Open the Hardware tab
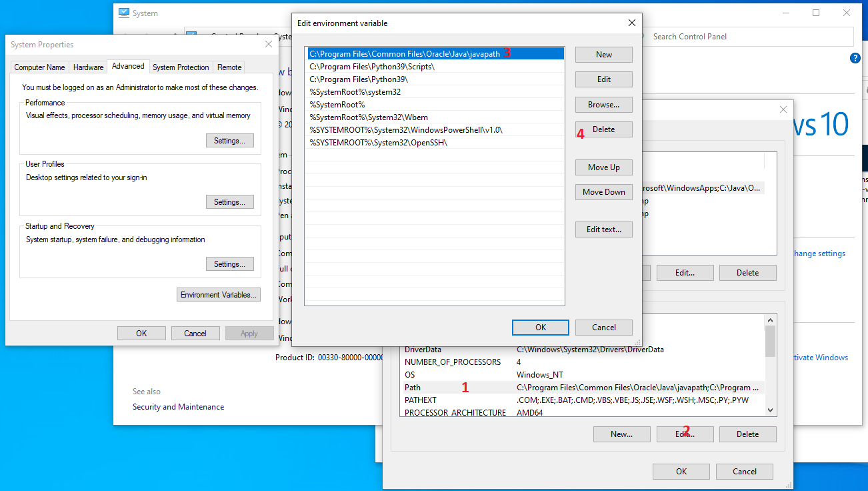 [89, 67]
